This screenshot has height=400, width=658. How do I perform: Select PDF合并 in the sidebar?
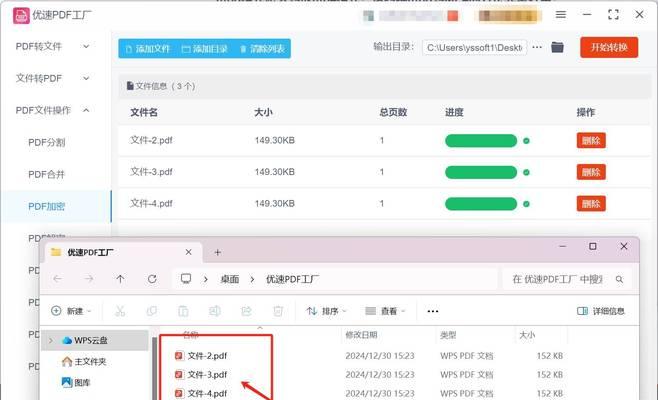tap(47, 175)
